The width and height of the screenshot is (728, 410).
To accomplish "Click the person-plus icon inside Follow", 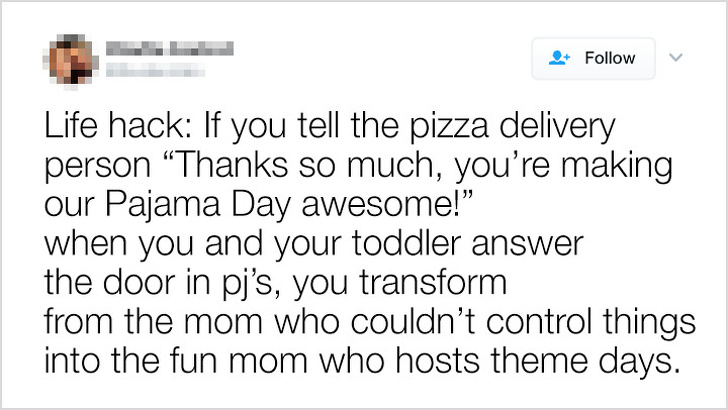I will pyautogui.click(x=560, y=58).
